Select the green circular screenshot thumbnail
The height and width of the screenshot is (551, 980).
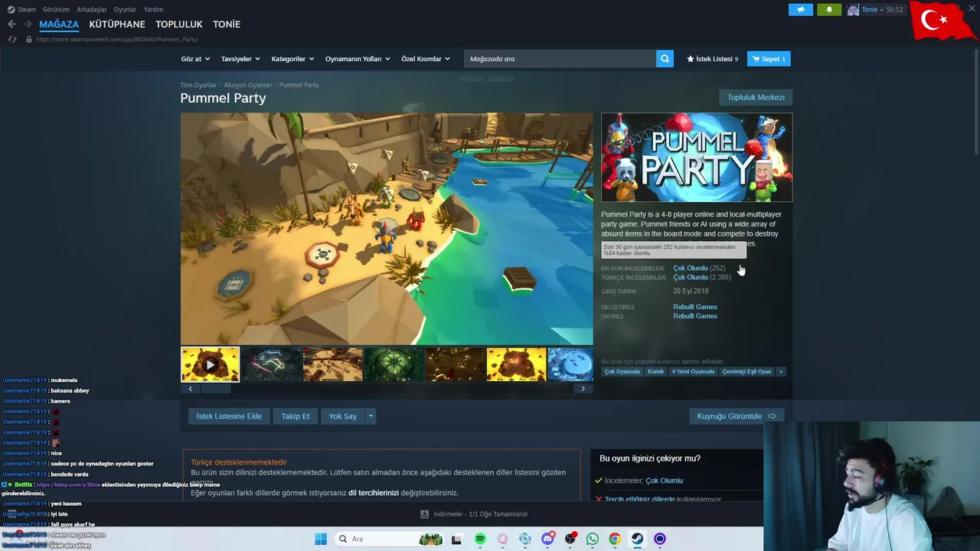point(394,365)
